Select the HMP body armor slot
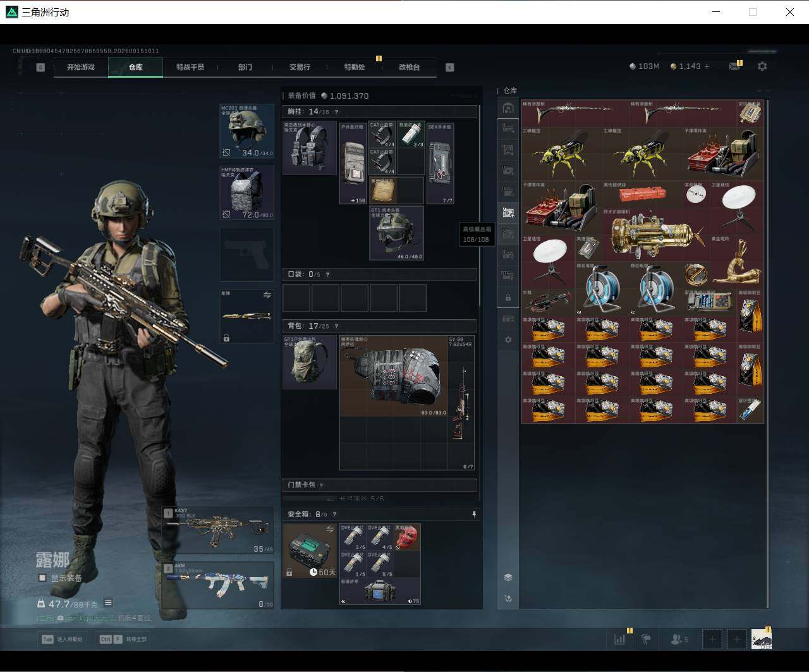809x672 pixels. coord(246,193)
